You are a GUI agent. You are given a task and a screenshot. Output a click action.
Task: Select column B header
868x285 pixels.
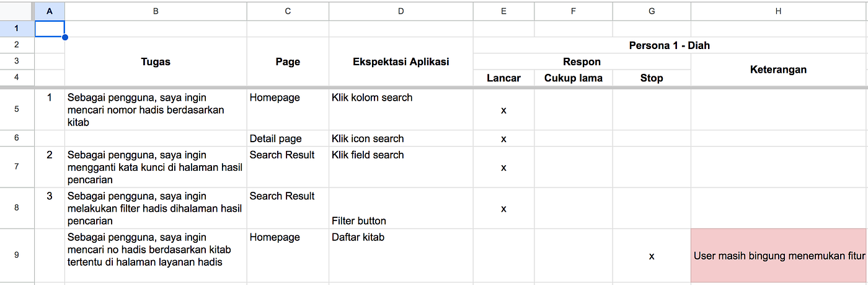[156, 11]
